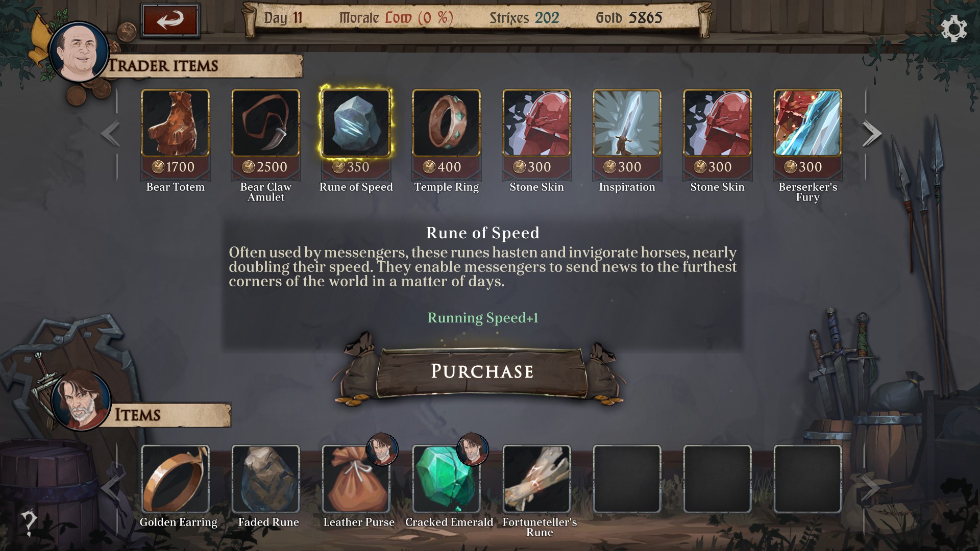The image size is (980, 551).
Task: Show next page of player items
Action: (x=871, y=488)
